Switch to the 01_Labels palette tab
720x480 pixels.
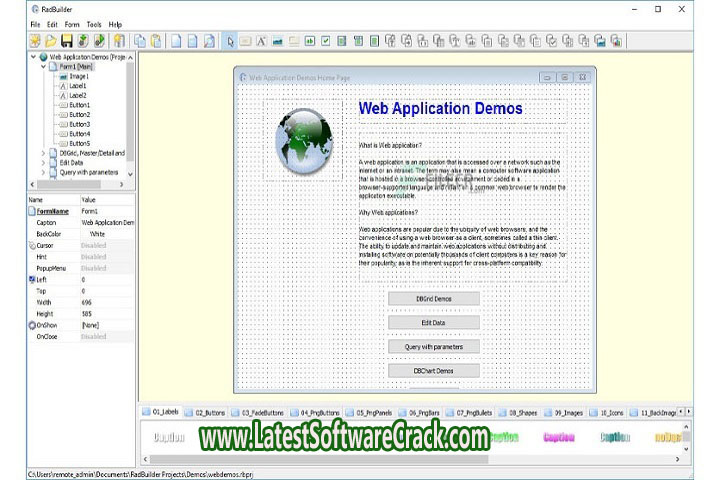(160, 412)
